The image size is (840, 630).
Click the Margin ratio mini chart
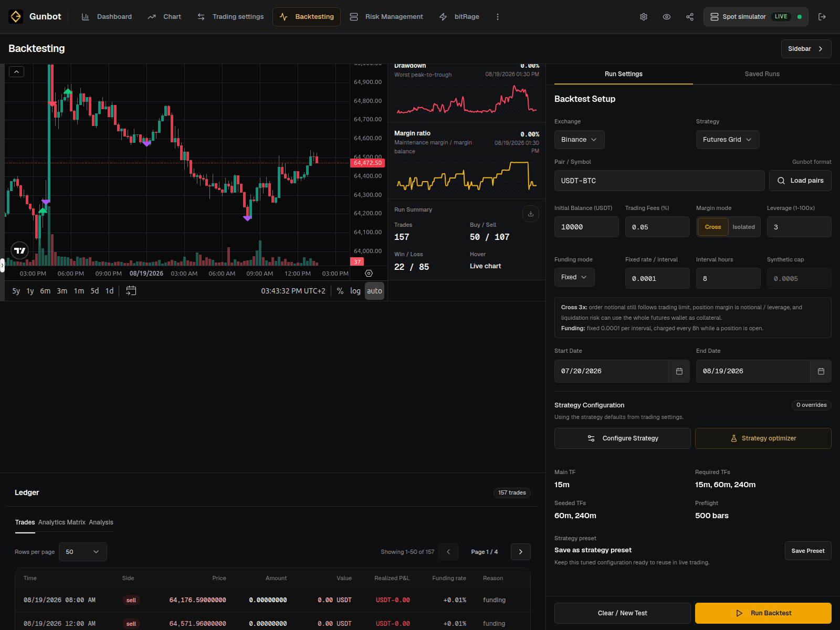pos(467,176)
